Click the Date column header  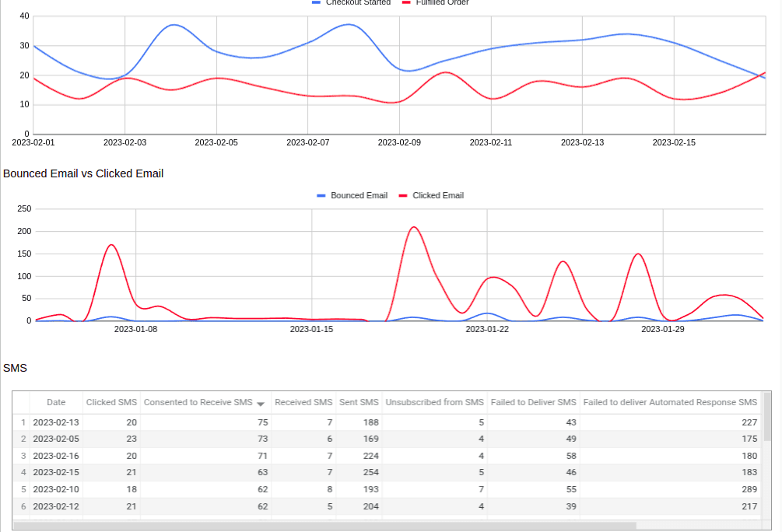56,402
